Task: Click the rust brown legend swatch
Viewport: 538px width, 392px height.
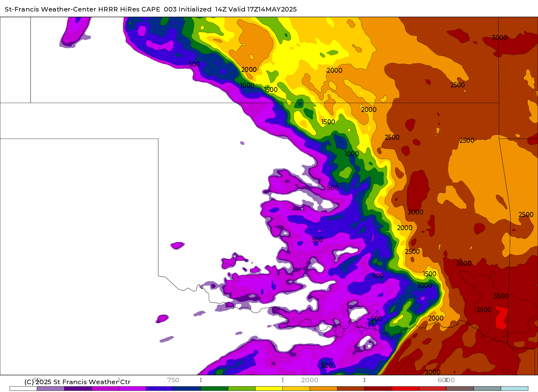Action: pyautogui.click(x=351, y=388)
